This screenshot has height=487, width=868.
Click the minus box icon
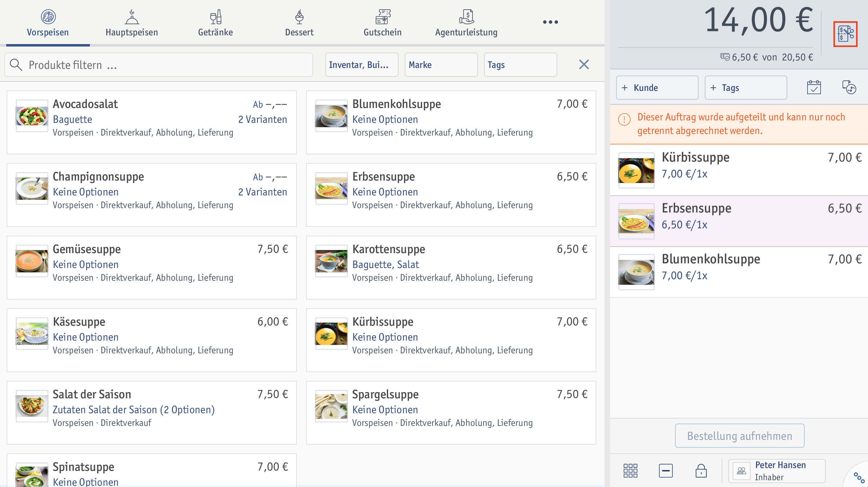coord(666,471)
